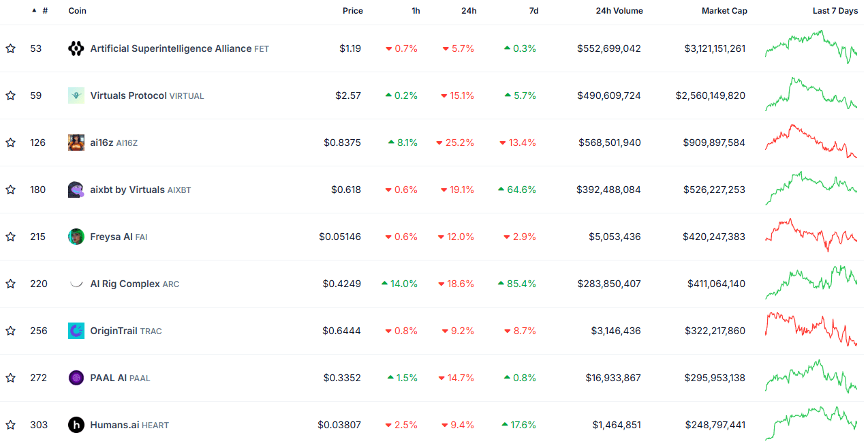Sort by 1h change column
Image resolution: width=868 pixels, height=448 pixels.
click(416, 11)
